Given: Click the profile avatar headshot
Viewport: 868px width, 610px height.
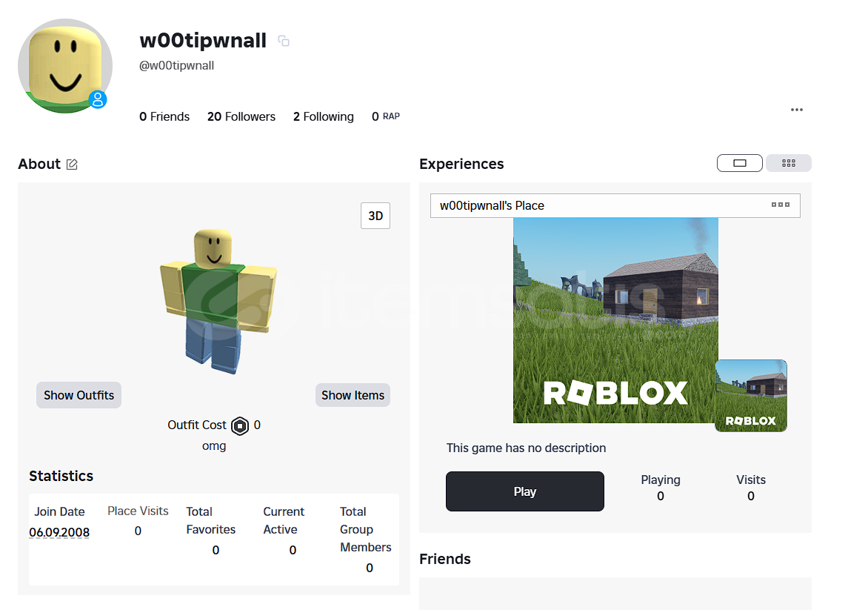Looking at the screenshot, I should pyautogui.click(x=65, y=66).
